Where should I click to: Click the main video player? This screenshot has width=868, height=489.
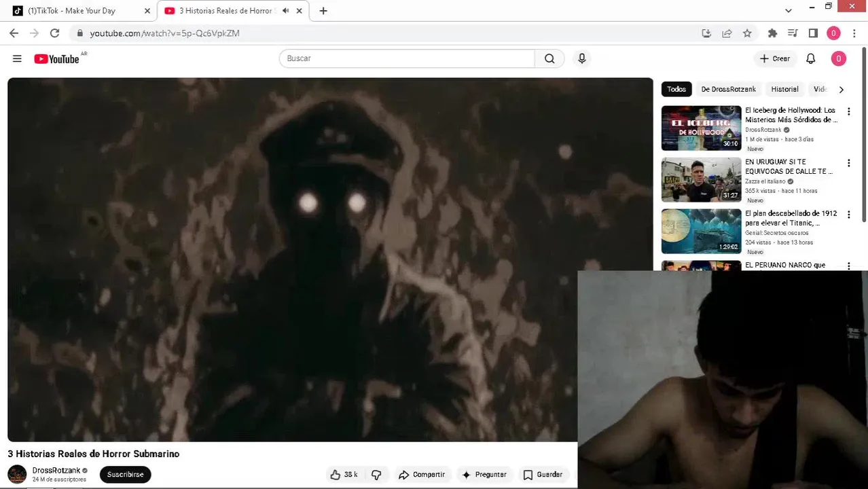pyautogui.click(x=330, y=259)
